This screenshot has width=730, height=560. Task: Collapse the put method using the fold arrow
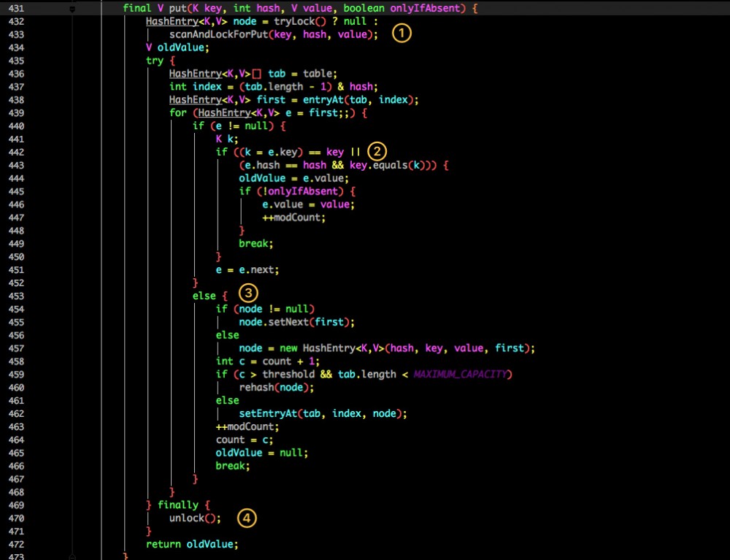[72, 7]
